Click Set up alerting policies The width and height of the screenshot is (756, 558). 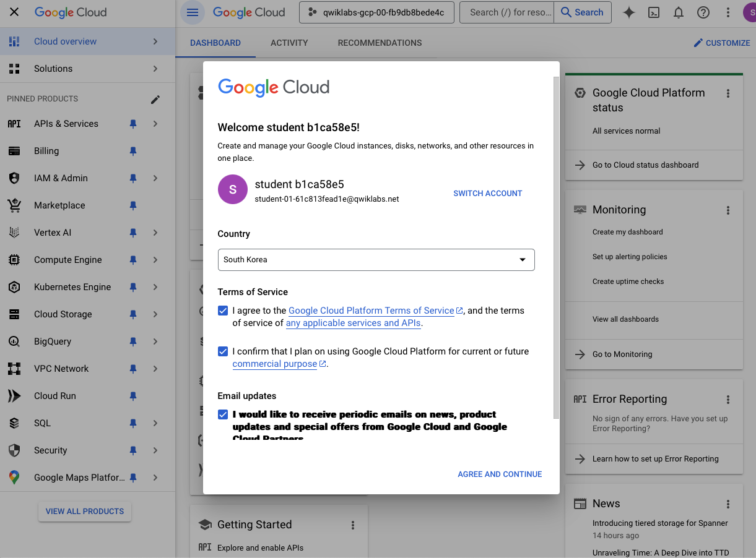coord(630,257)
